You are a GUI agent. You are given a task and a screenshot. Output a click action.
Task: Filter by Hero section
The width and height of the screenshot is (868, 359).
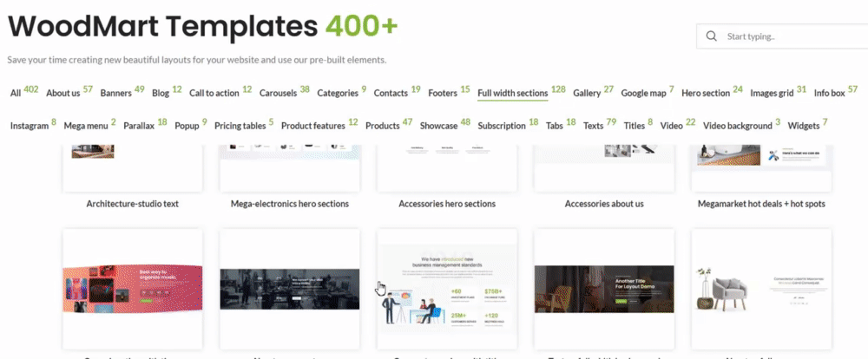pos(705,93)
